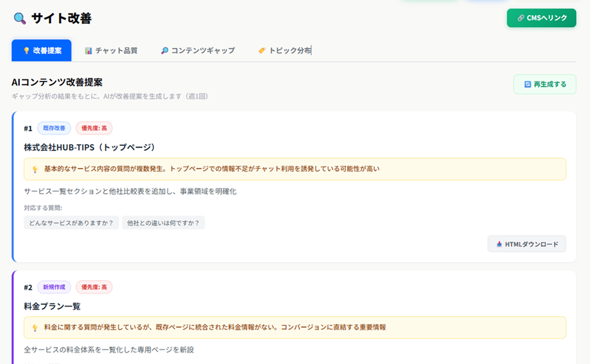Download HTML for the HUB-TIPS proposal
Screen dimensions: 590x364
(527, 244)
